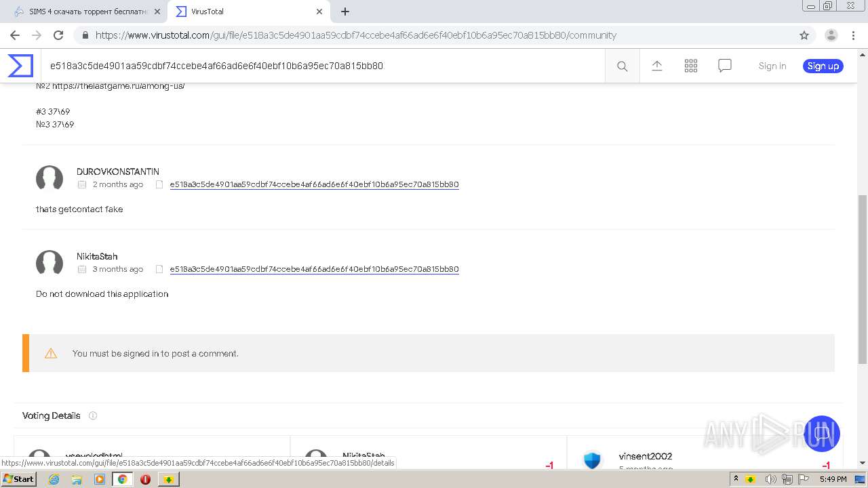Click NikitaStah's comment avatar image
Screen dimensions: 868x488
point(50,263)
